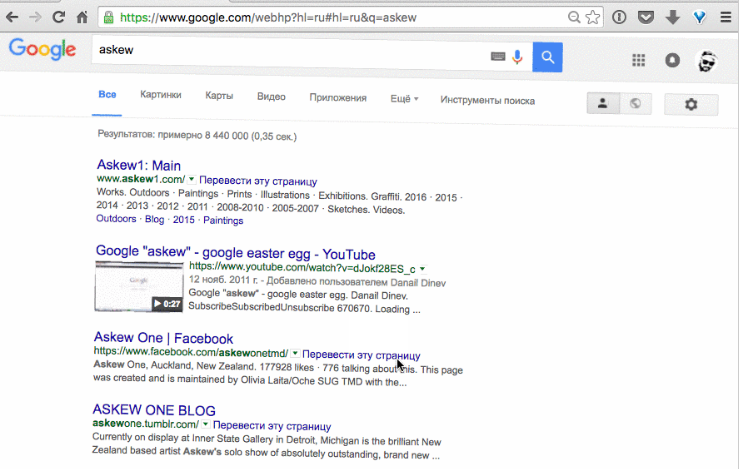Open Инструменты поиска
The height and width of the screenshot is (469, 739).
tap(487, 100)
